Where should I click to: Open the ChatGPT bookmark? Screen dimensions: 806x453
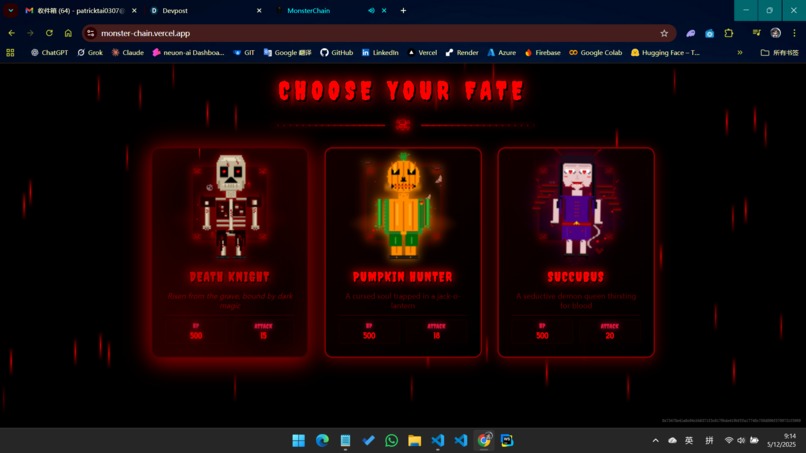click(49, 52)
